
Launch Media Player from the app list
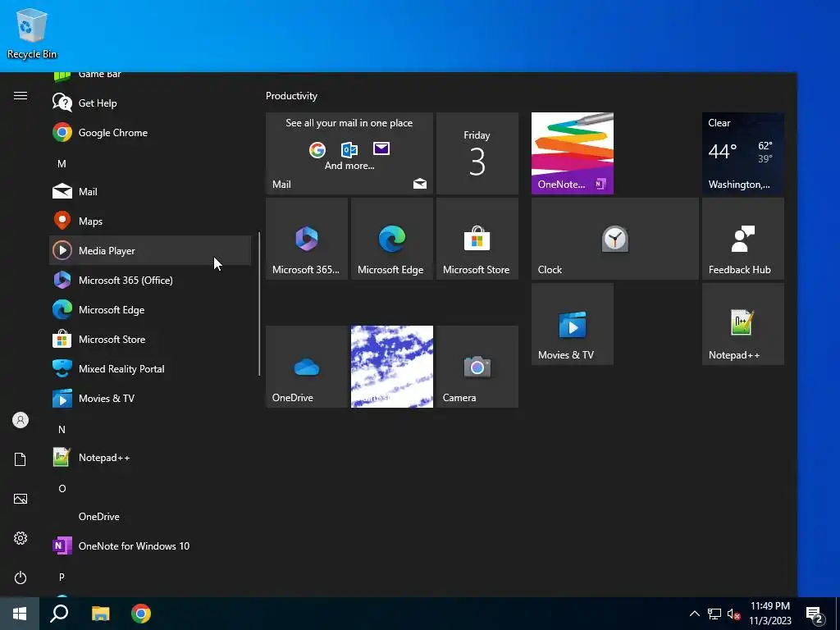(150, 250)
